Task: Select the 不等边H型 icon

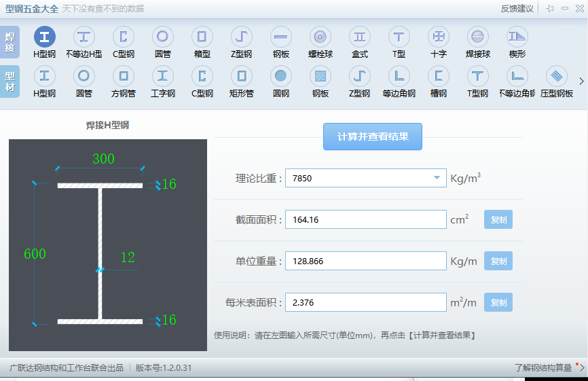Action: click(84, 37)
